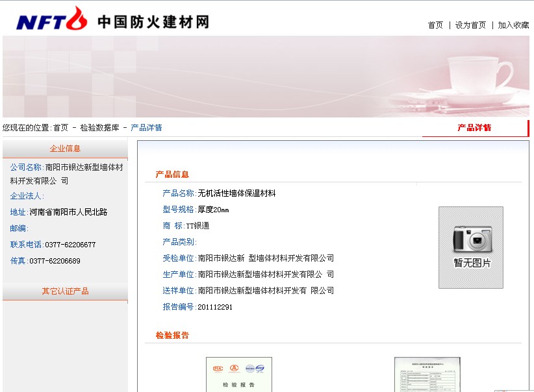The width and height of the screenshot is (534, 392).
Task: Click the phone number 0377-62206677
Action: click(70, 245)
